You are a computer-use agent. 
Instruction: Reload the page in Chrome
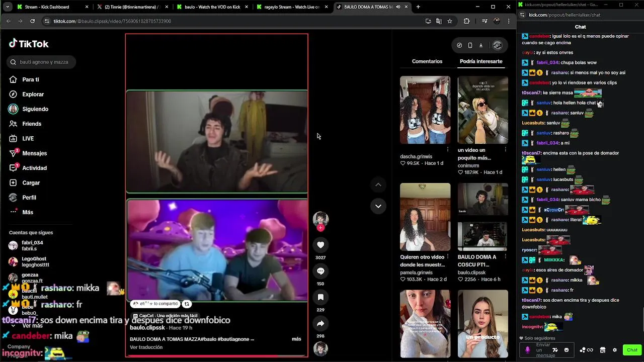pyautogui.click(x=33, y=21)
